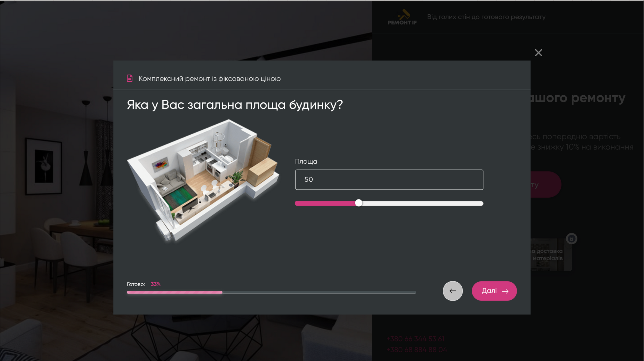Click the round lock icon badge
Viewport: 644px width, 361px height.
pyautogui.click(x=571, y=239)
